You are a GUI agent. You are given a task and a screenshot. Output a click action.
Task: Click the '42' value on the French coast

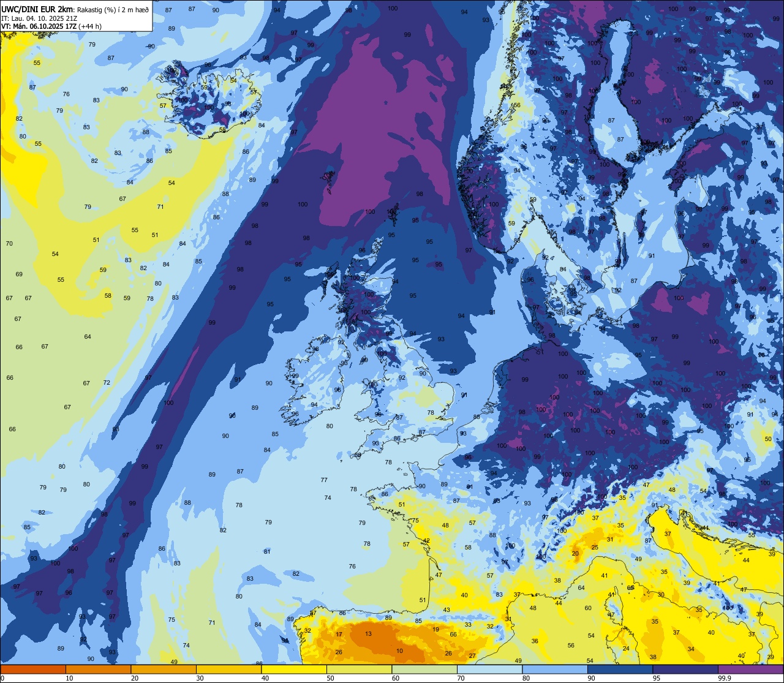point(426,541)
